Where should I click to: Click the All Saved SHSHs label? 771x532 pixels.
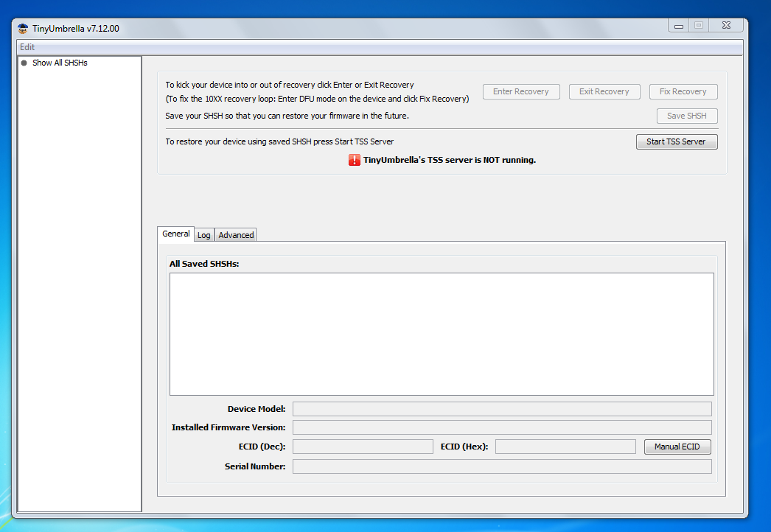pyautogui.click(x=204, y=264)
